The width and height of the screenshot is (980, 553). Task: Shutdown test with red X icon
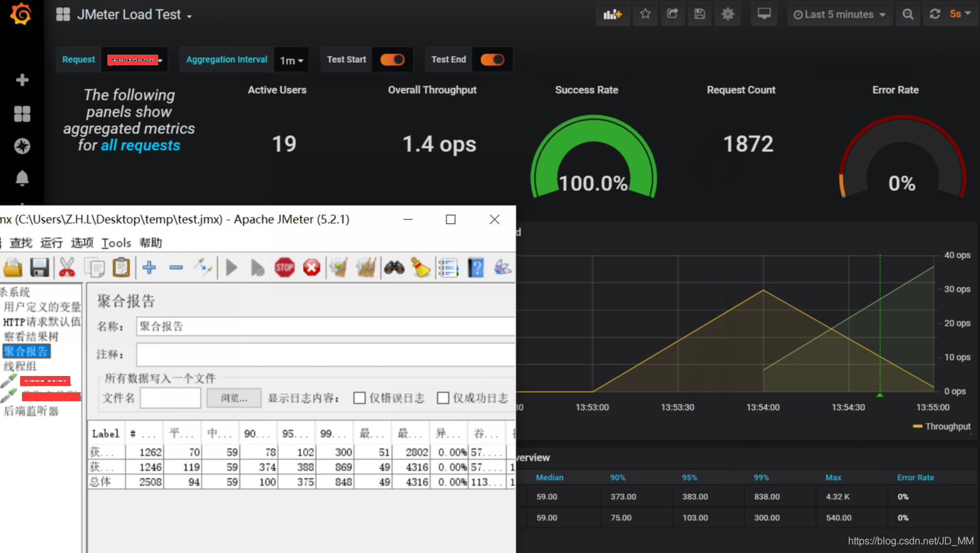pos(312,267)
